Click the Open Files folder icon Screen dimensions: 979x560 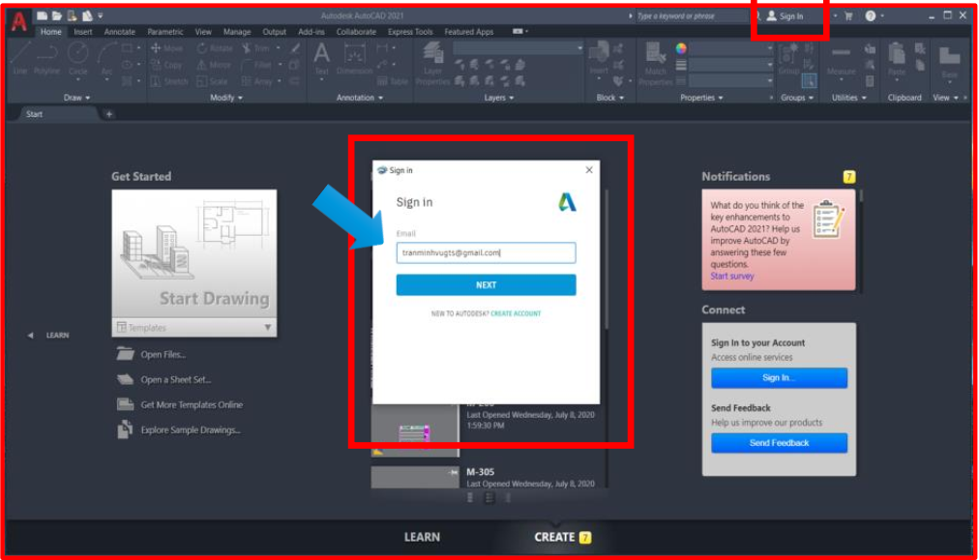pos(125,354)
